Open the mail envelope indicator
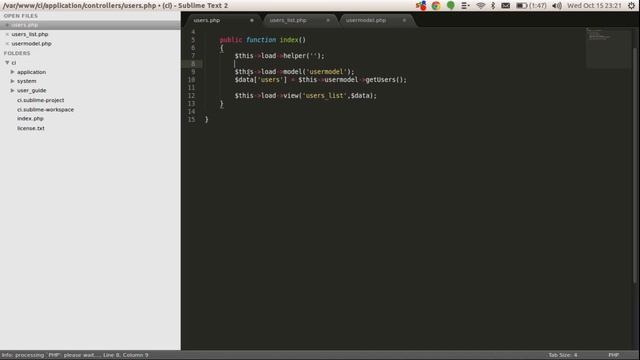Viewport: 640px width, 360px height. [505, 6]
